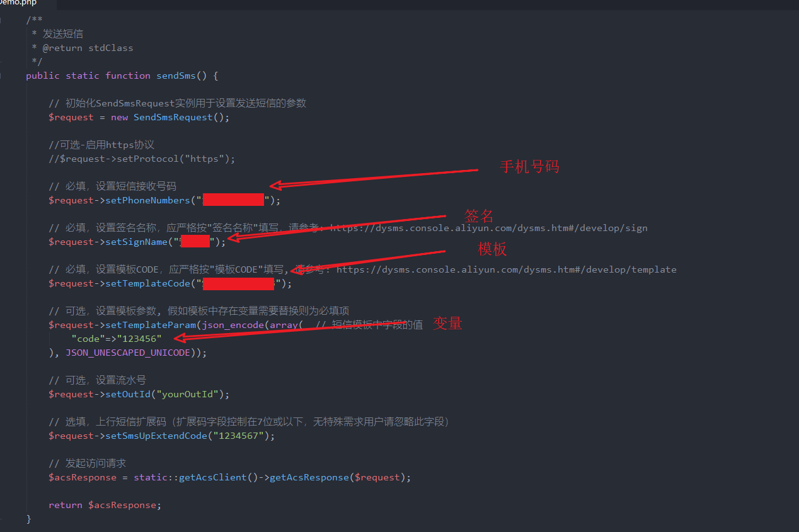Click comment '必填，设置短信接收号码'
Screen dimensions: 799x532
coord(113,186)
